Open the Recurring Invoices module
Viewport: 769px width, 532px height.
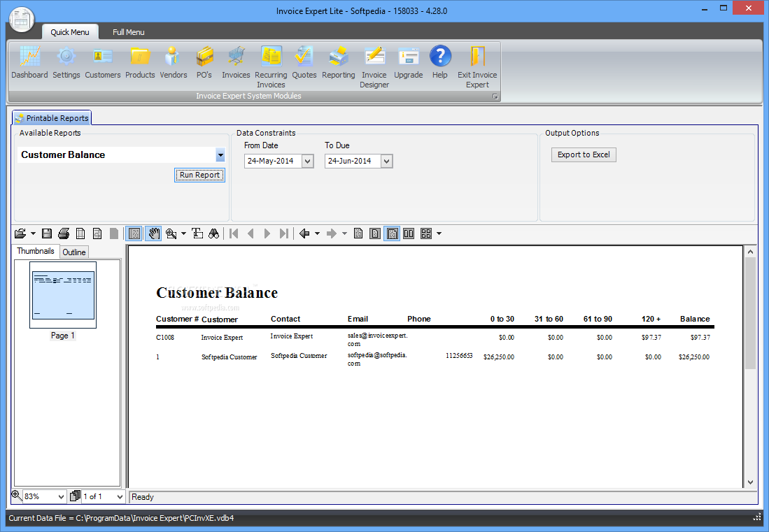tap(271, 67)
